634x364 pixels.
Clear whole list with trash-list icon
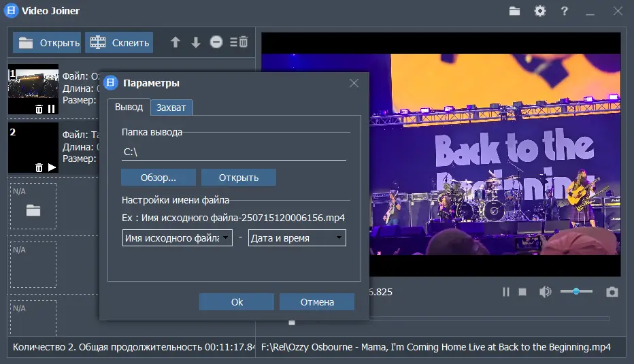pos(239,42)
